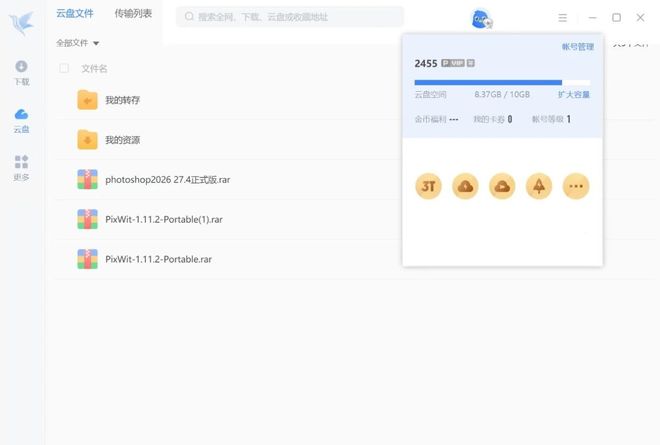Screen dimensions: 660x445
Task: Click the user avatar icon
Action: [481, 19]
